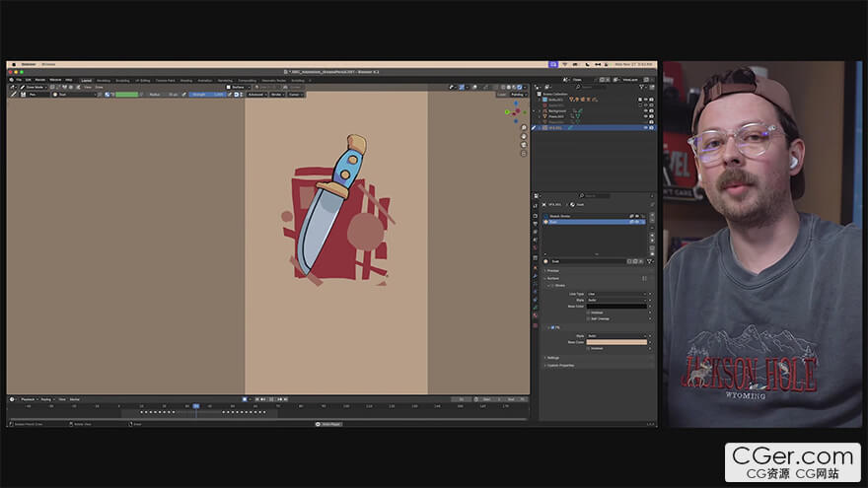Click the viewport navigation gizmo

515,111
